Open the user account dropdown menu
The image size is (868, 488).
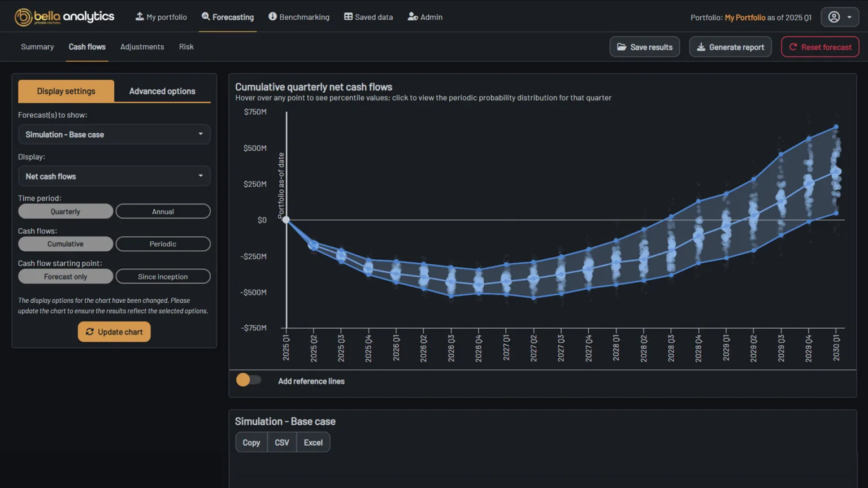(x=840, y=17)
